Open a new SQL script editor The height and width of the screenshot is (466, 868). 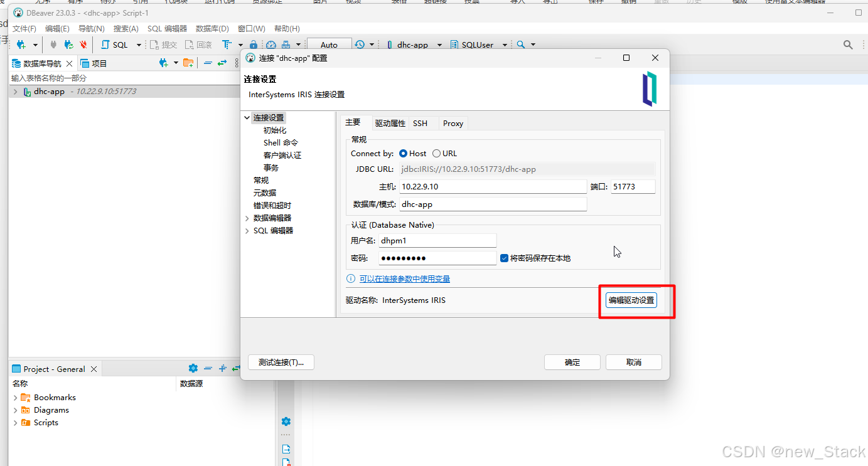tap(115, 45)
